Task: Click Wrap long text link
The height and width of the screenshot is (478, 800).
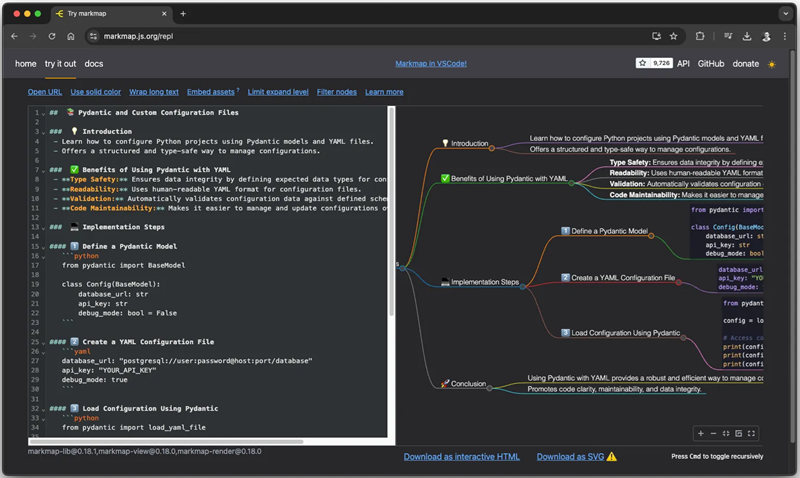Action: (154, 92)
